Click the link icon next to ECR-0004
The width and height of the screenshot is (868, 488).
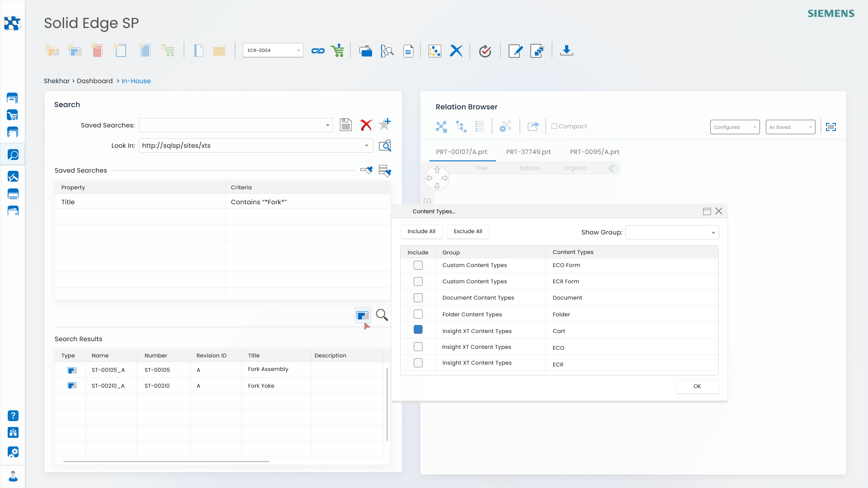pos(318,51)
